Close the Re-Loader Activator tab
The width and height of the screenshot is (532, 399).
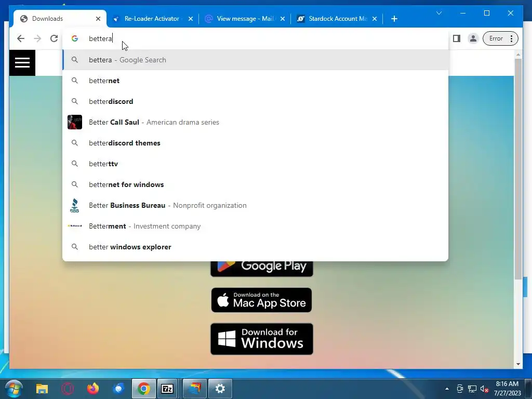pos(190,19)
